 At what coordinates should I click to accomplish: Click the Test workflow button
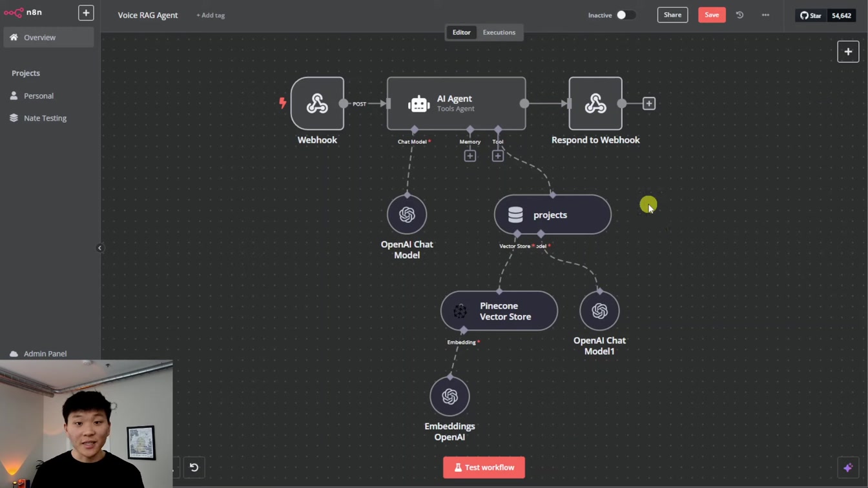tap(484, 467)
